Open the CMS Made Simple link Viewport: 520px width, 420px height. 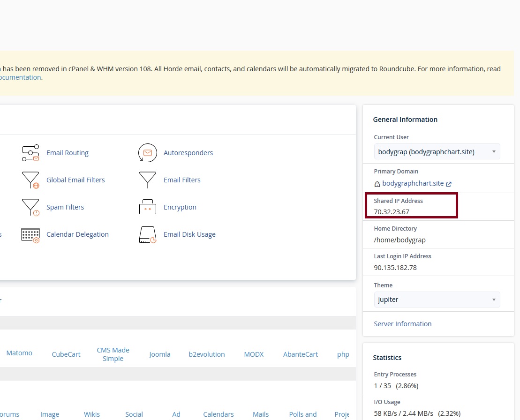tap(113, 354)
